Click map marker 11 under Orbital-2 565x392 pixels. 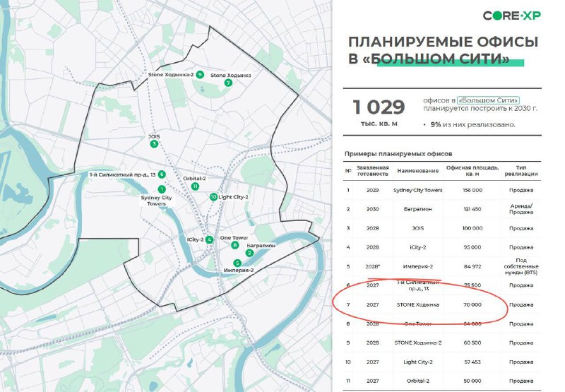click(195, 186)
